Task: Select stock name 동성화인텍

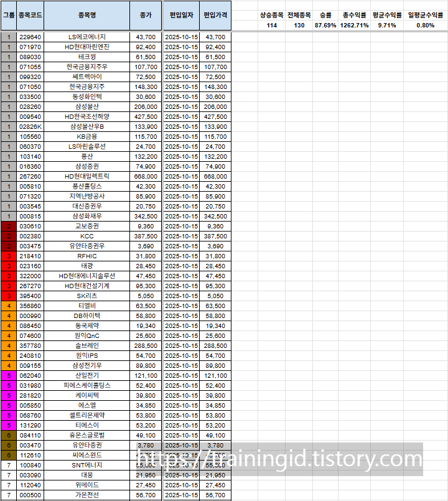Action: click(87, 97)
